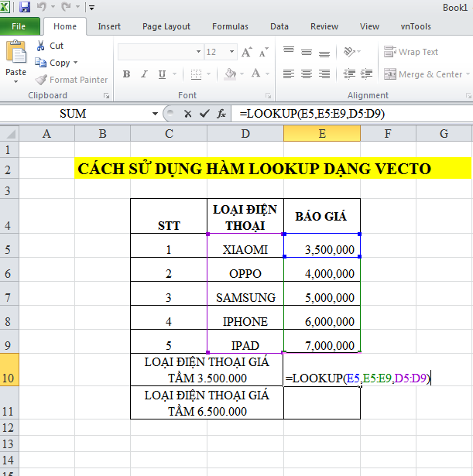The image size is (473, 476).
Task: Toggle Bold formatting
Action: (x=126, y=74)
